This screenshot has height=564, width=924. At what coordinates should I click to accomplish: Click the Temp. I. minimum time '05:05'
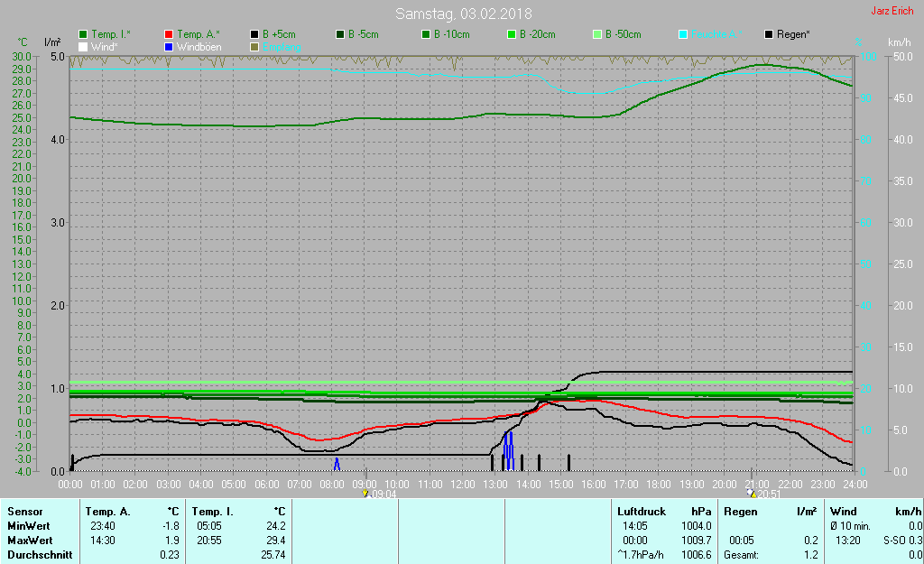[209, 526]
